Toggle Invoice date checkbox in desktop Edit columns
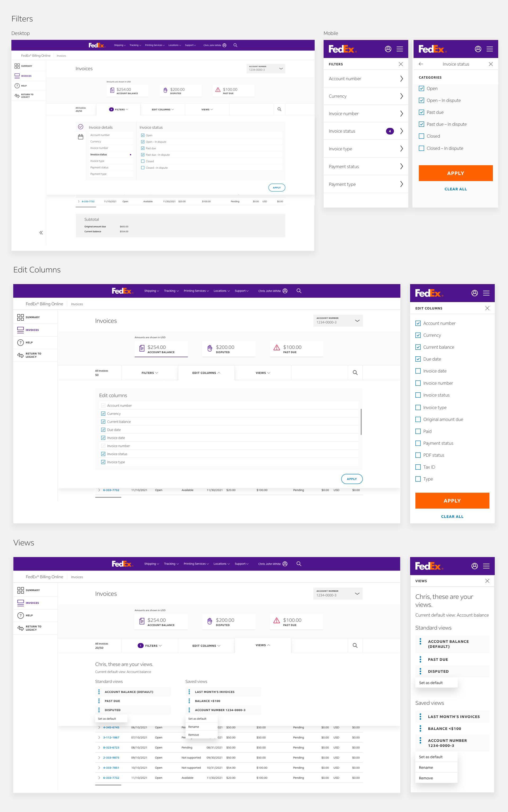 (x=103, y=438)
